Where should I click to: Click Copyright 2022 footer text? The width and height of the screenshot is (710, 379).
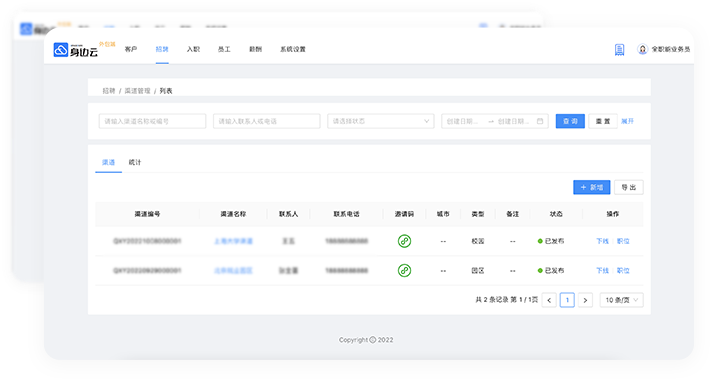click(366, 340)
